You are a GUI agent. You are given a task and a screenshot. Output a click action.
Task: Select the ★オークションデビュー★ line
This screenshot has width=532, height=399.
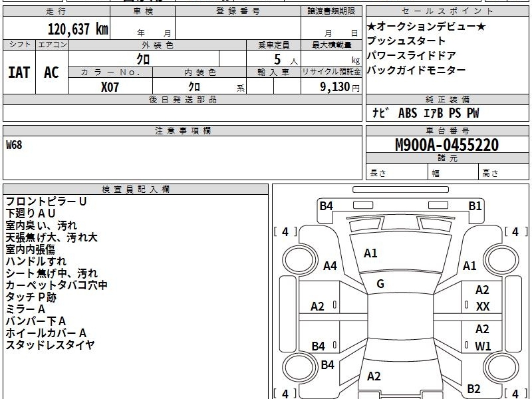click(x=426, y=26)
